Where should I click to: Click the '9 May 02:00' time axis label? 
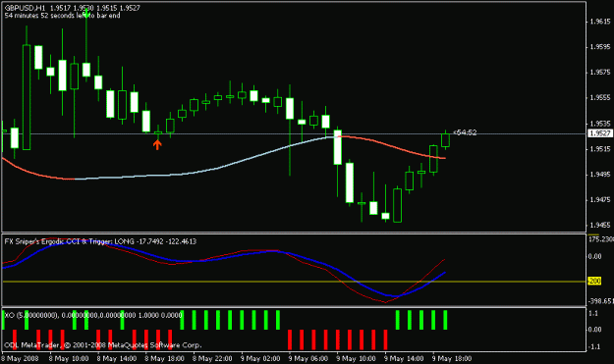coord(260,358)
